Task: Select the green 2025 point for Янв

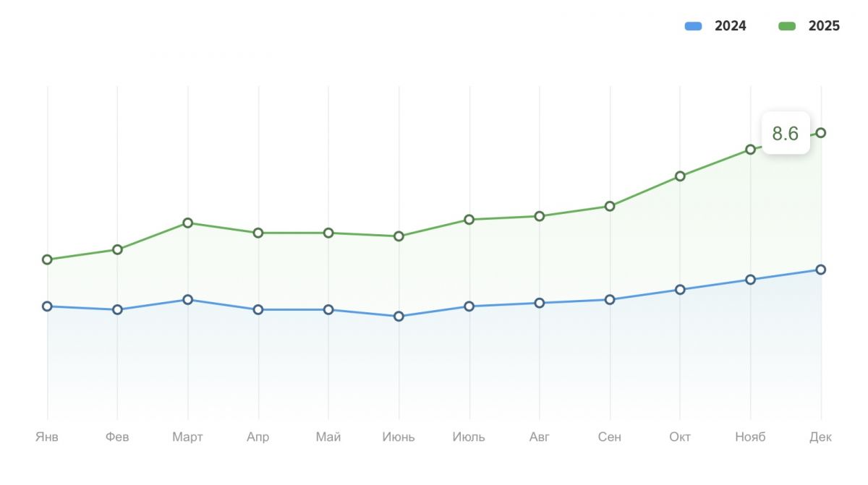Action: [47, 259]
